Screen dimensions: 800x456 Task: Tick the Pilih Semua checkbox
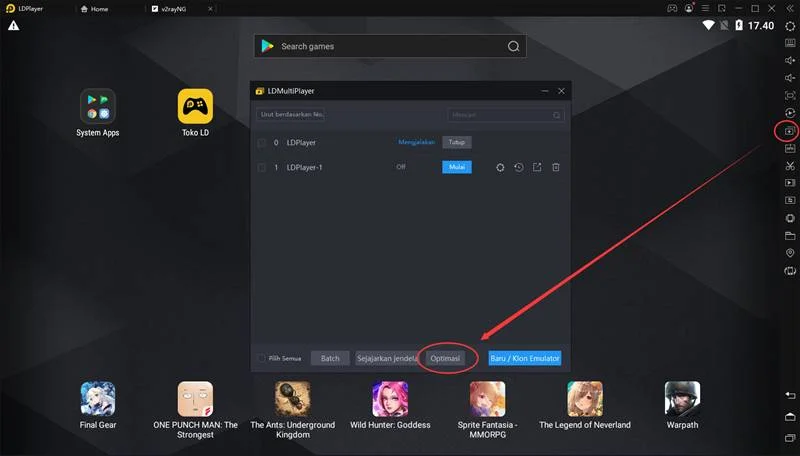(261, 358)
